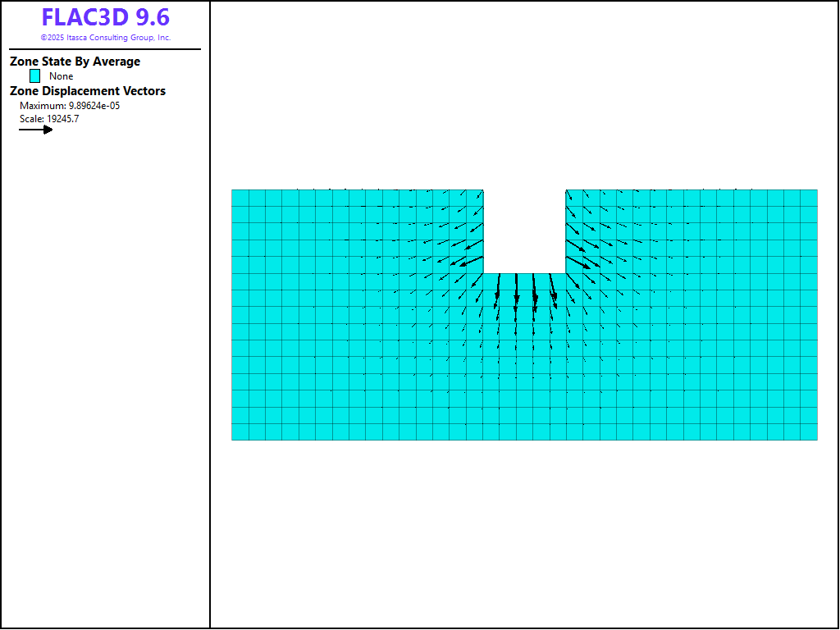Image resolution: width=840 pixels, height=630 pixels.
Task: Click the horizontal divider line under the title
Action: click(105, 49)
